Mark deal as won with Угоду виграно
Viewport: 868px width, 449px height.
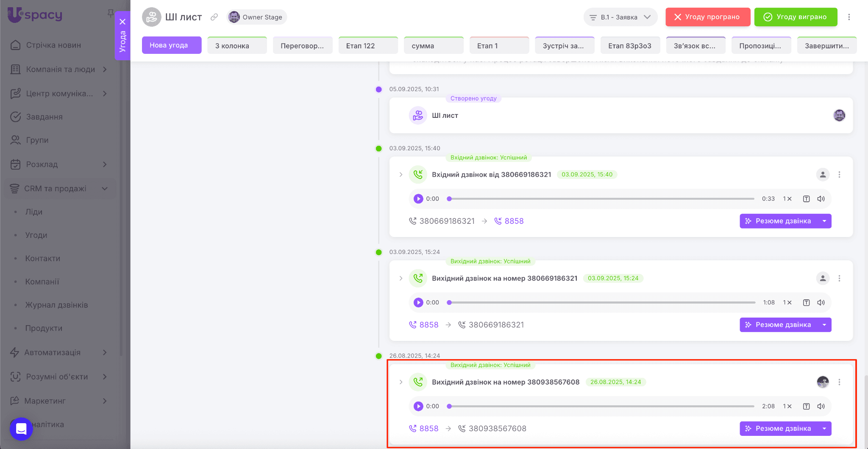tap(796, 17)
